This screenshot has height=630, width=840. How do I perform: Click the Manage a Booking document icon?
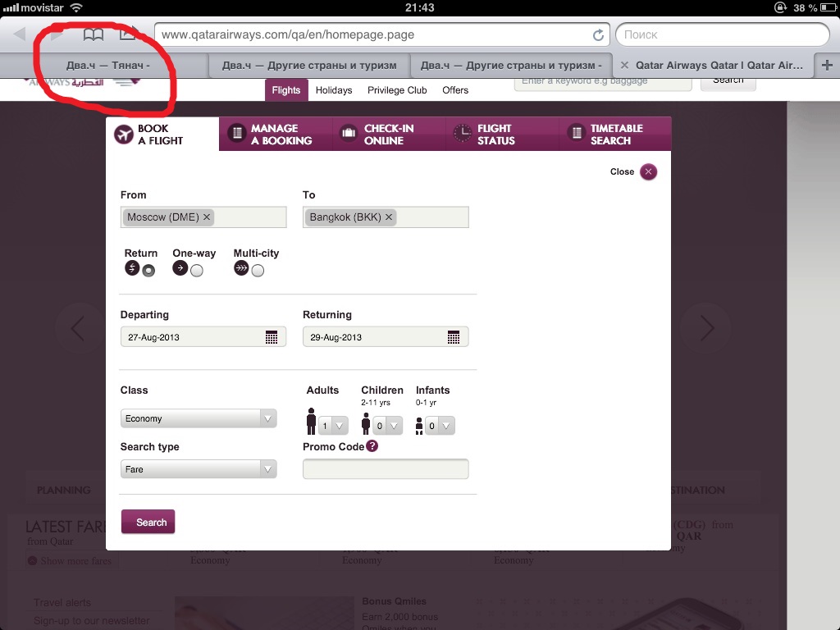pyautogui.click(x=237, y=133)
